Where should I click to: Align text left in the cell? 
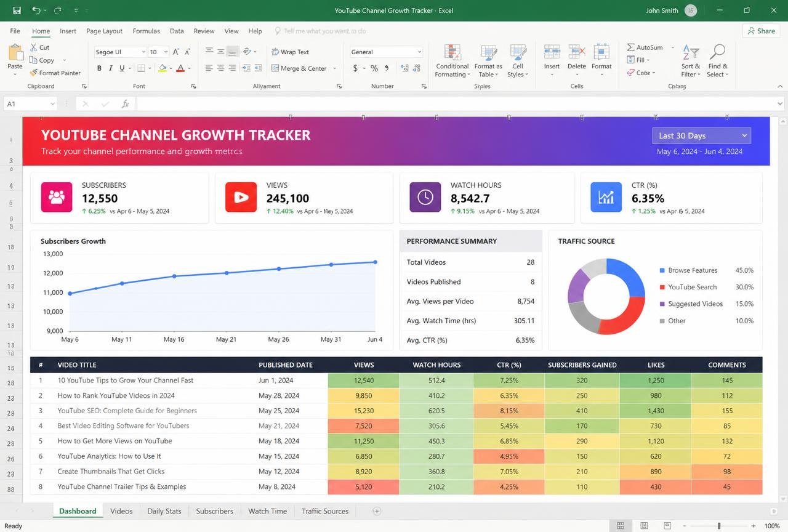tap(209, 68)
